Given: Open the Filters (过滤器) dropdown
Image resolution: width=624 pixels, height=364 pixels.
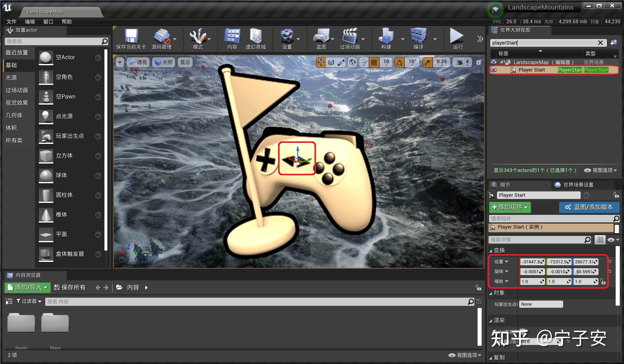Looking at the screenshot, I should tap(29, 301).
